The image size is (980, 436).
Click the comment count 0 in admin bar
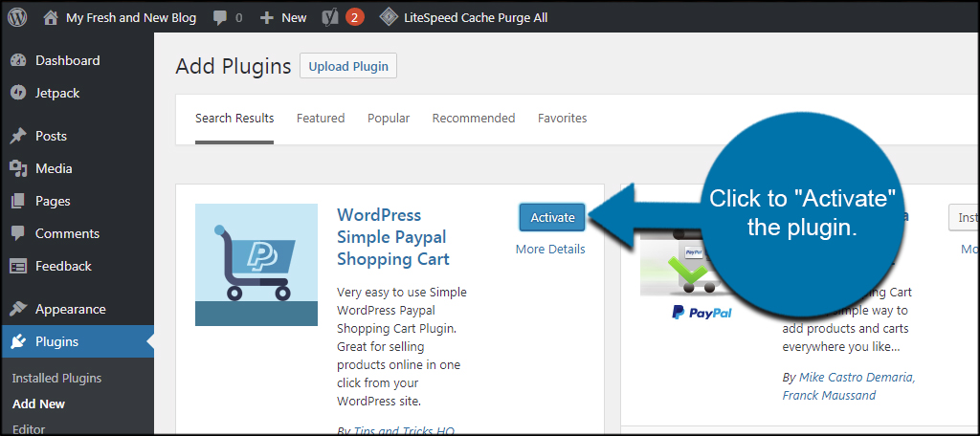[238, 18]
